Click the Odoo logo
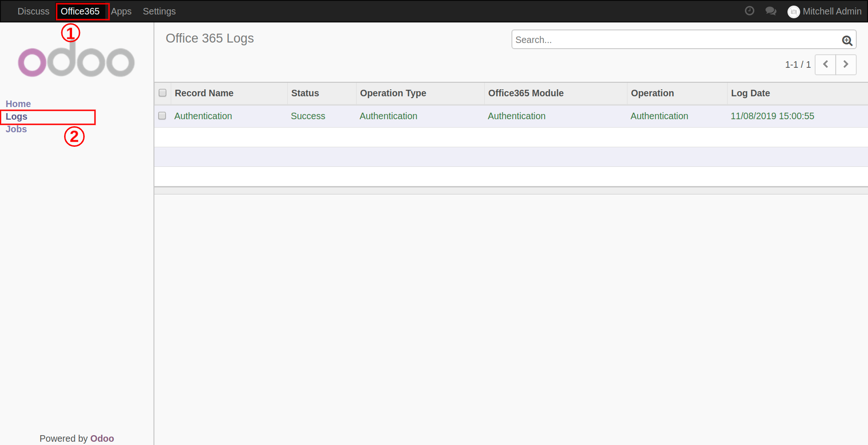 coord(76,61)
